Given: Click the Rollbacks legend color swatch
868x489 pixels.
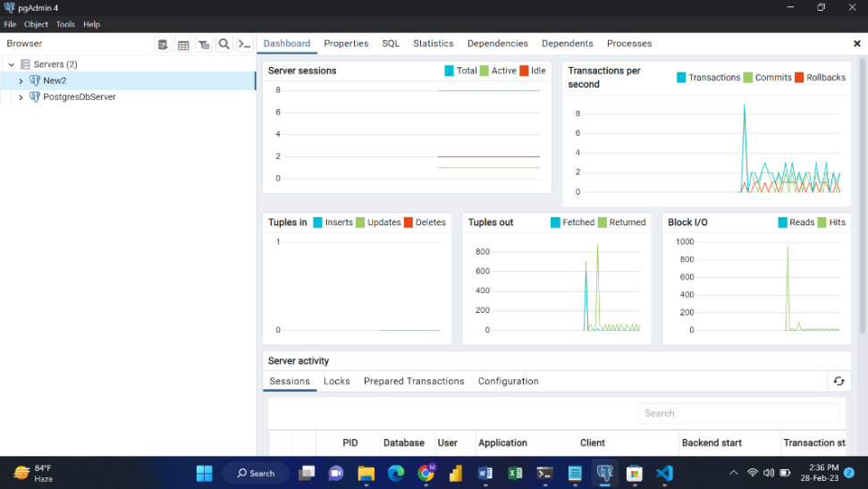Looking at the screenshot, I should (x=799, y=78).
